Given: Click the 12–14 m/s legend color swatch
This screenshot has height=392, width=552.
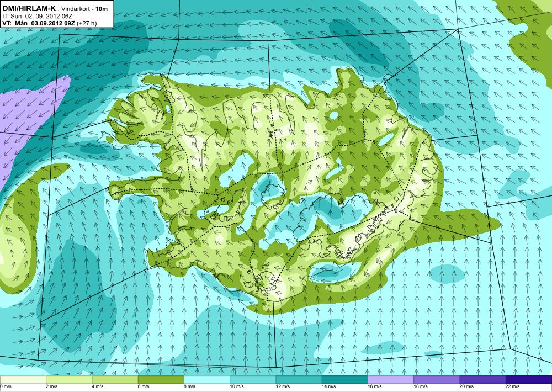Looking at the screenshot, I should [299, 380].
